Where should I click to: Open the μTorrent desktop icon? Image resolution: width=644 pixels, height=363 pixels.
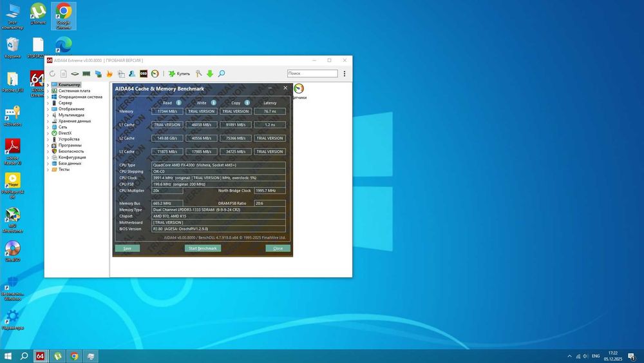pyautogui.click(x=38, y=14)
